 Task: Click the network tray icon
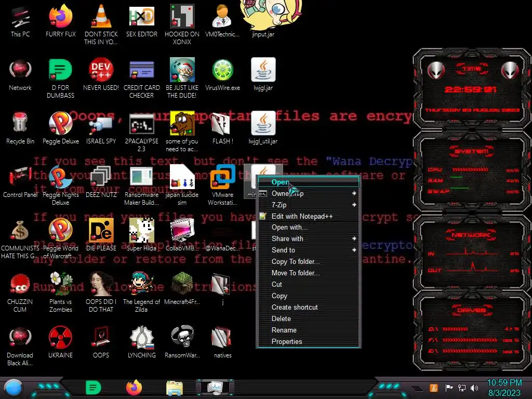pyautogui.click(x=462, y=388)
